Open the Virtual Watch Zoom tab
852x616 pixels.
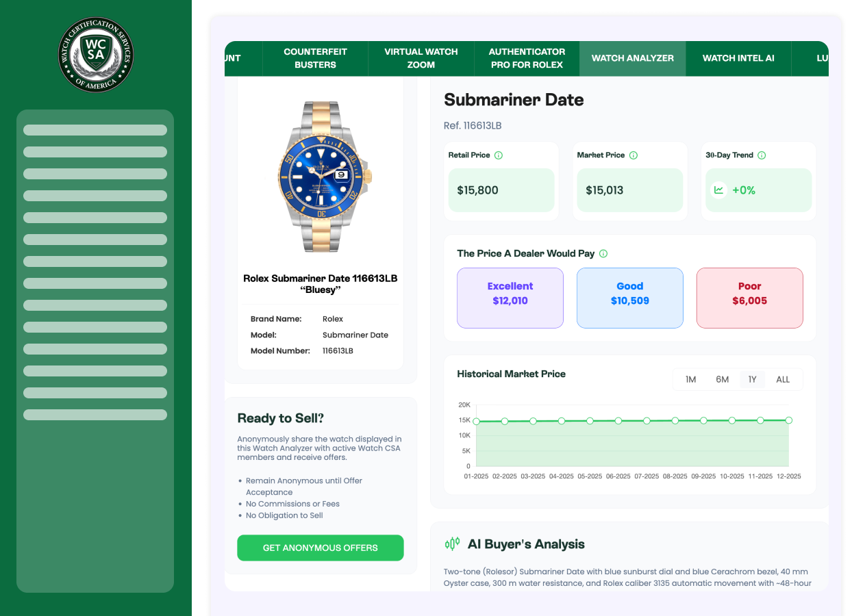(x=421, y=58)
